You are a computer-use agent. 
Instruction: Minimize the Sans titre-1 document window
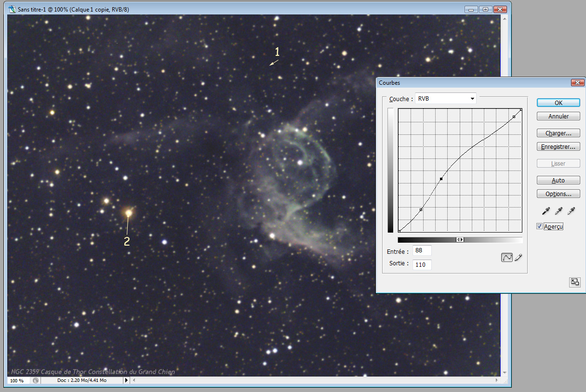point(472,9)
